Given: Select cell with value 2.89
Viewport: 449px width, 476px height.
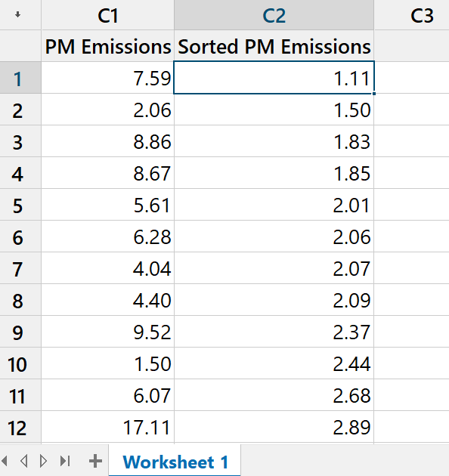Looking at the screenshot, I should 274,427.
